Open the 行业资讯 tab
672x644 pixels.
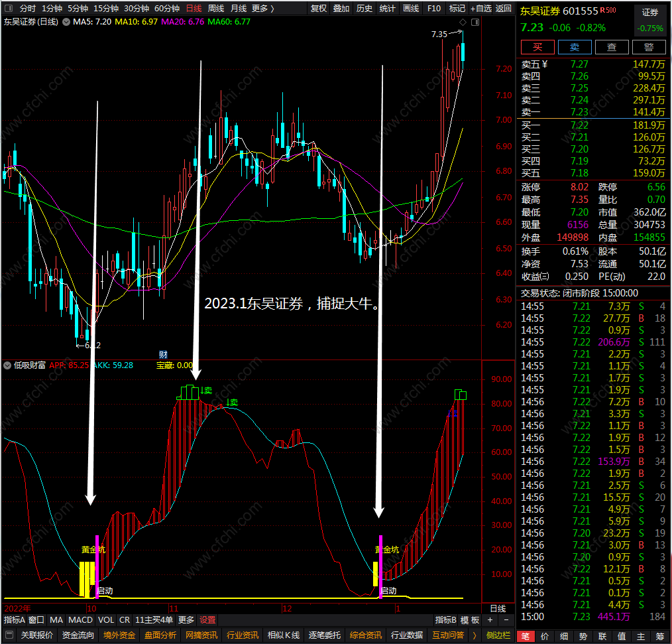243,635
